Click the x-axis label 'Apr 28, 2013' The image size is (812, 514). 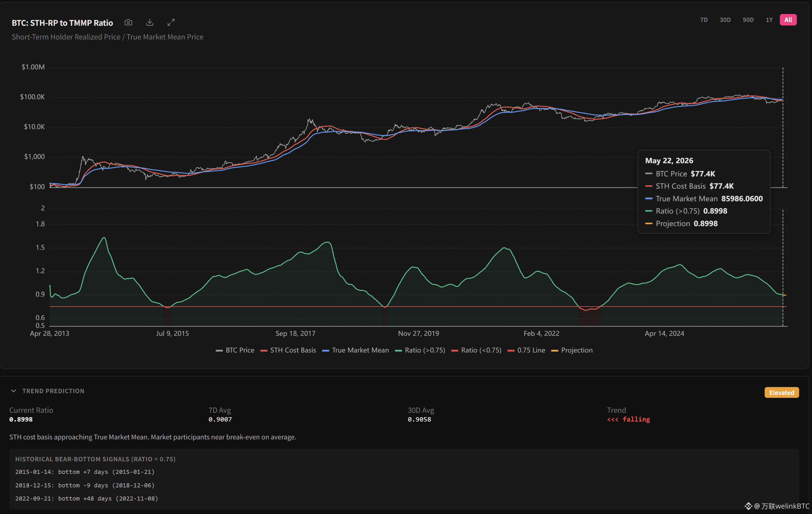click(50, 334)
